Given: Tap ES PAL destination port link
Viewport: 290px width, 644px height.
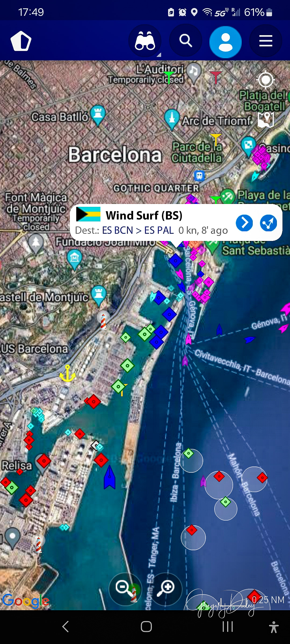Looking at the screenshot, I should coord(159,230).
